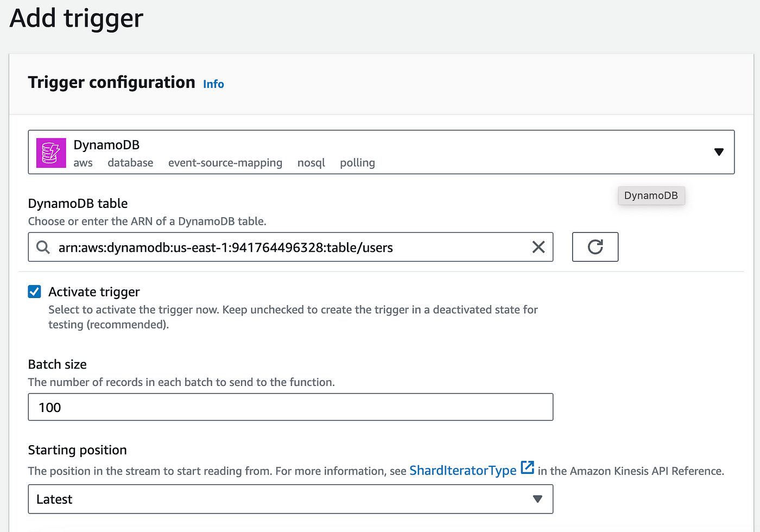This screenshot has height=532, width=760.
Task: Open the Info link beside Trigger configuration
Action: (x=213, y=84)
